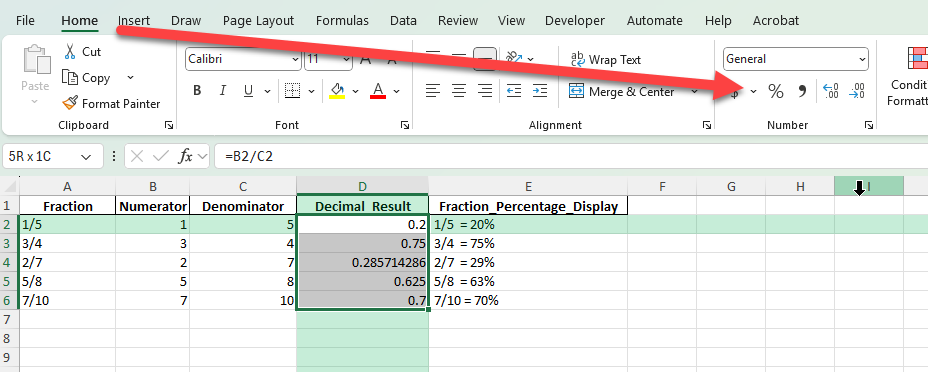Click the Decrease Indent icon
The width and height of the screenshot is (928, 372).
514,91
